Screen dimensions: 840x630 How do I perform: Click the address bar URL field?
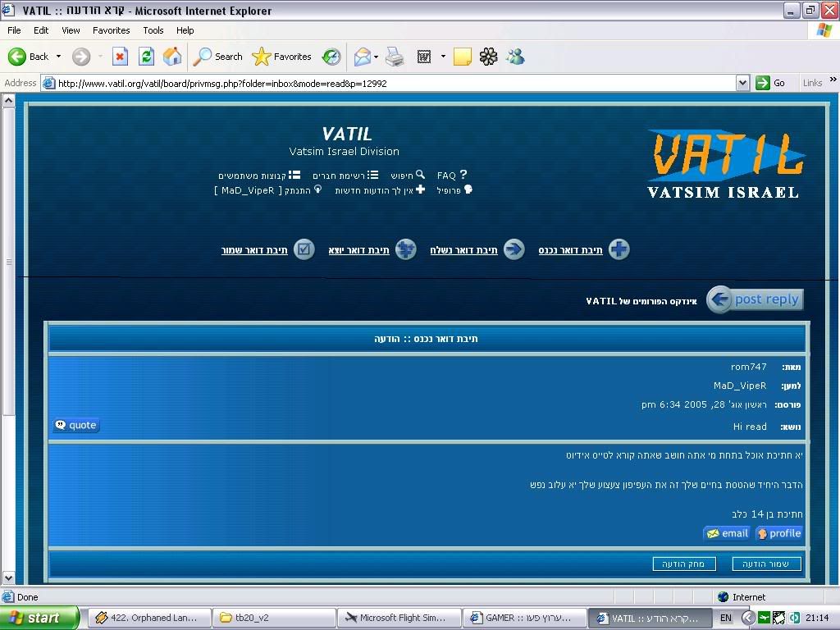[x=388, y=83]
